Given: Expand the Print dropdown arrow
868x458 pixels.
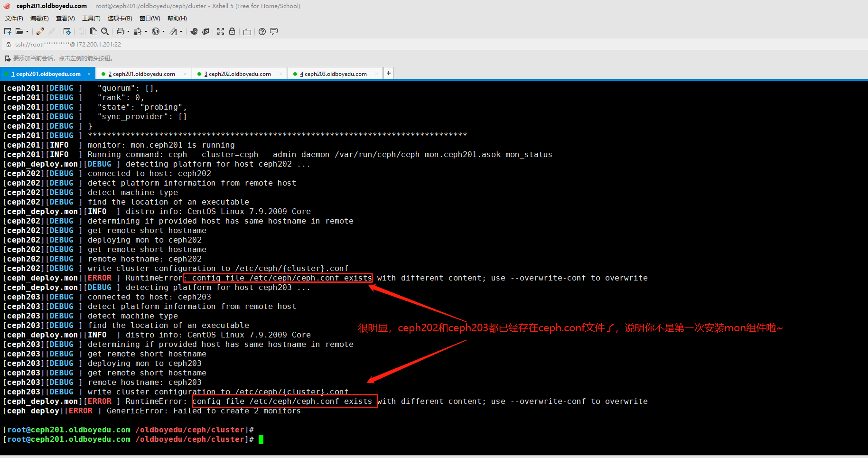Looking at the screenshot, I should 128,32.
